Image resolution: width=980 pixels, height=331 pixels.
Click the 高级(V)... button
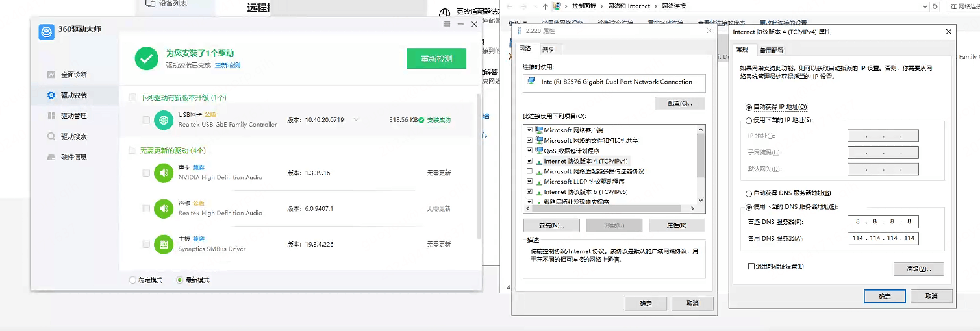919,269
